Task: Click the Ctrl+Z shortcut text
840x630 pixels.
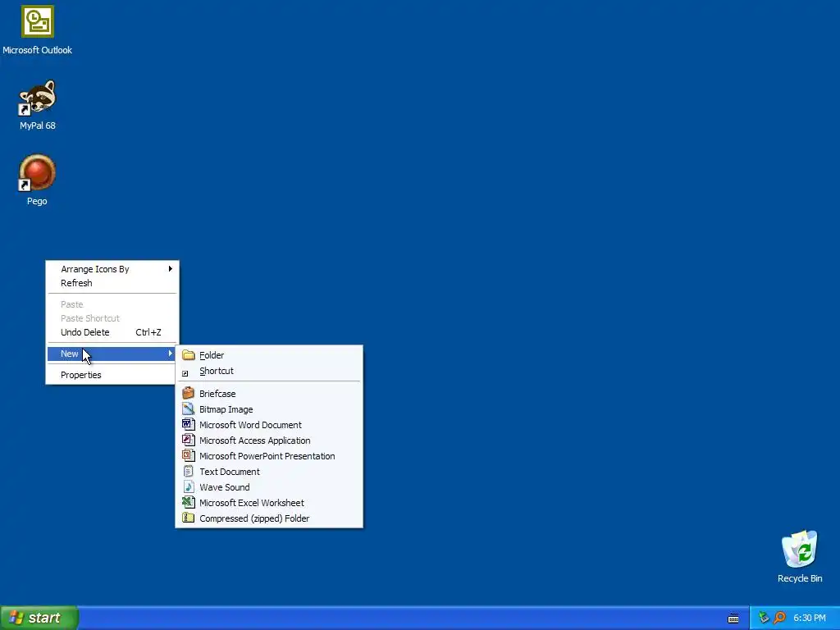Action: [x=148, y=332]
